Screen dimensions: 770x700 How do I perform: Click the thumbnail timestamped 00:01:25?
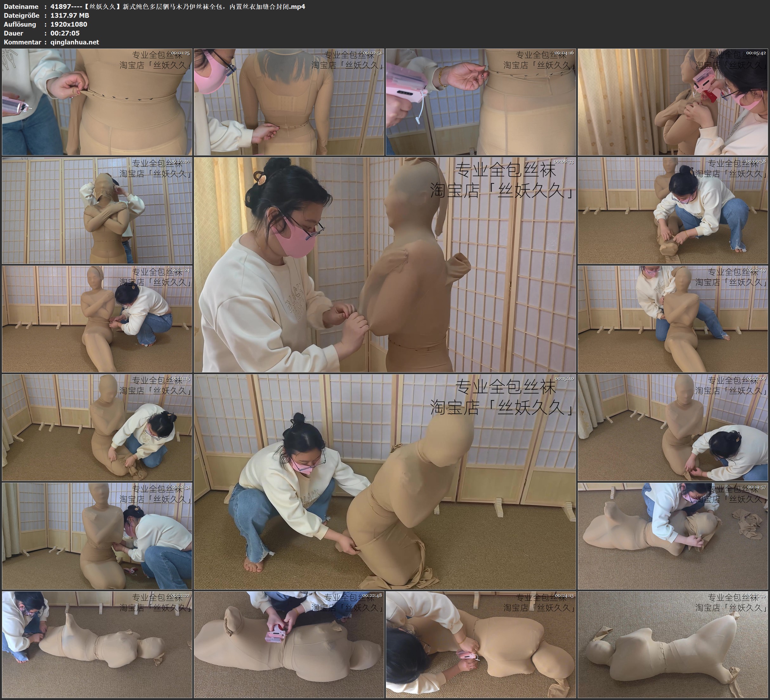pyautogui.click(x=97, y=102)
